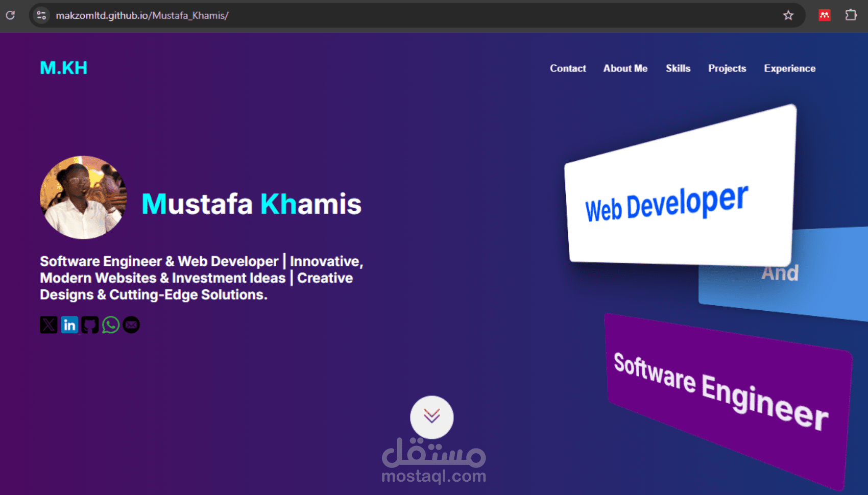Open the About Me link
The width and height of the screenshot is (868, 495).
pos(625,68)
